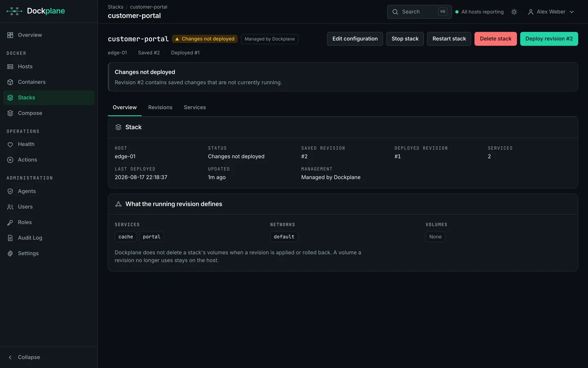Click the Actions play-circle icon

click(x=10, y=160)
